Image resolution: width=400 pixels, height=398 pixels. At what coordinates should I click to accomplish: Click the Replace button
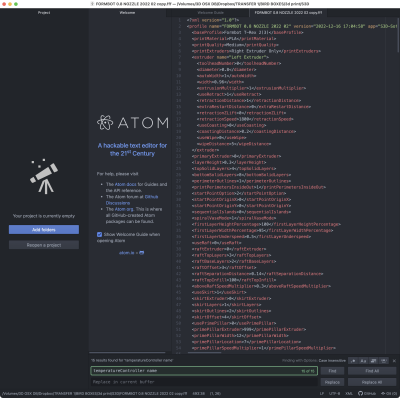click(x=332, y=382)
